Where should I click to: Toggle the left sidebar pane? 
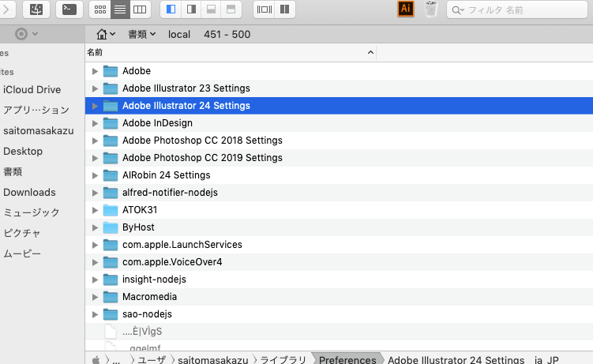(171, 9)
